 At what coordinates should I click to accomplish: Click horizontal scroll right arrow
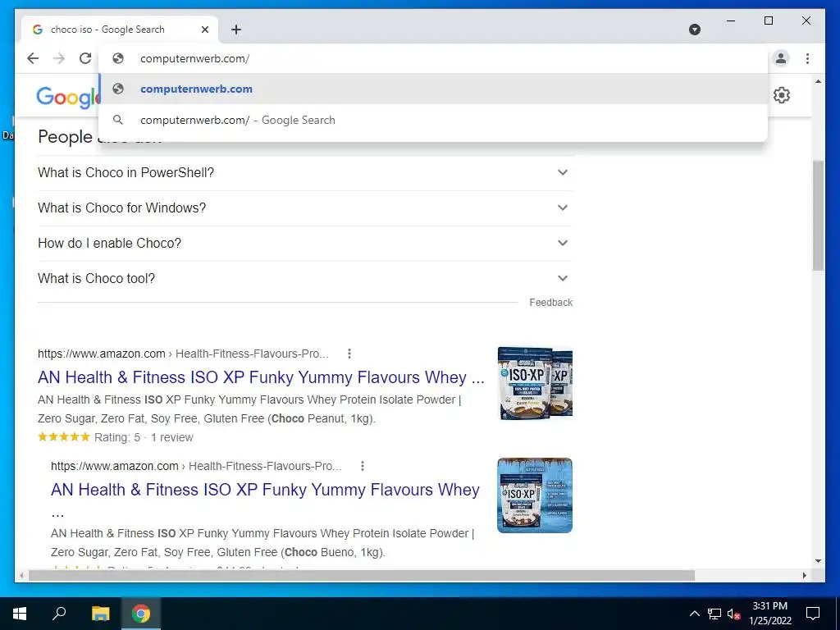(x=805, y=575)
